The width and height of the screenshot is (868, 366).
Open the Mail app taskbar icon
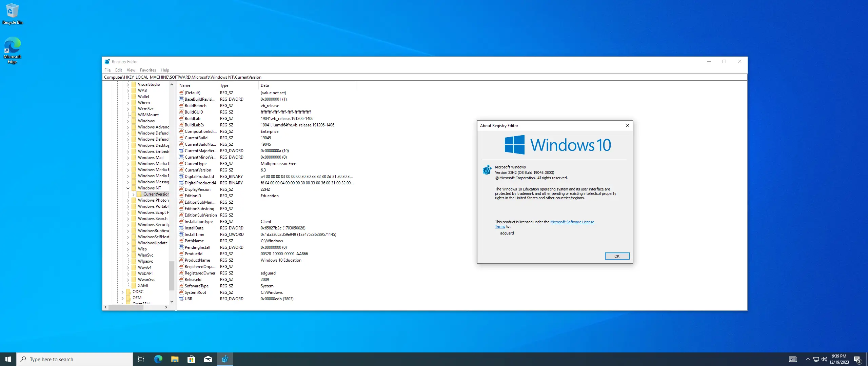coord(208,359)
